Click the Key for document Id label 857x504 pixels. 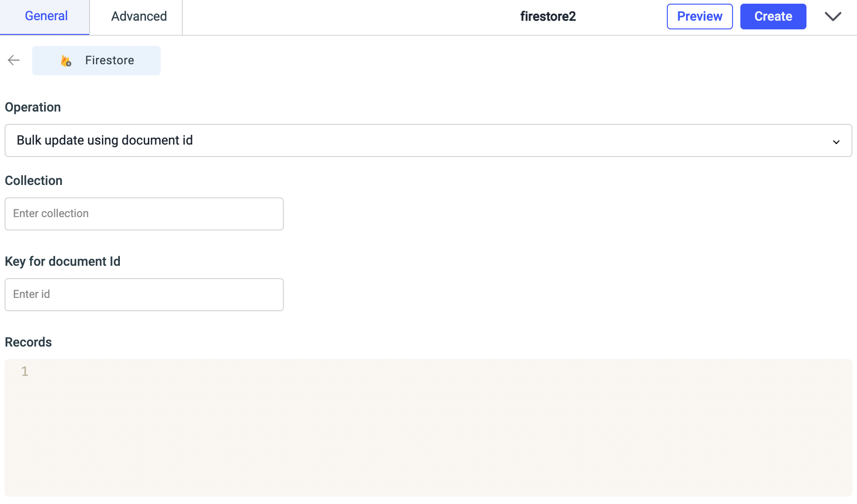point(62,262)
